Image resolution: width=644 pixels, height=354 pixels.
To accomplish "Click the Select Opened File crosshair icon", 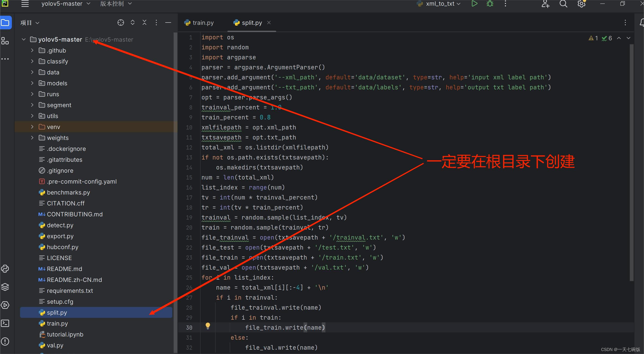I will [x=121, y=23].
